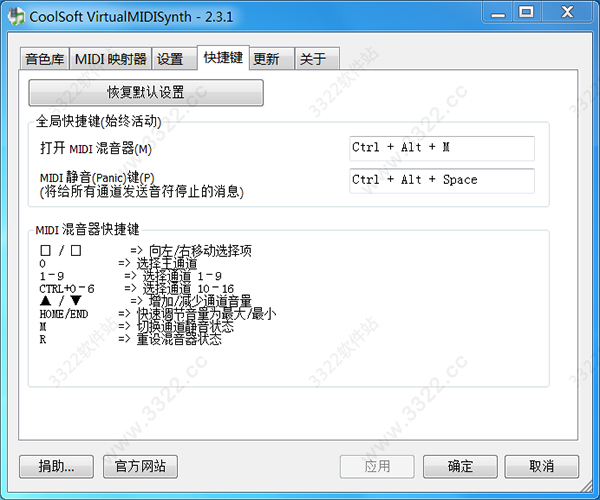Click the 选择通道 1-9 line

coord(130,276)
